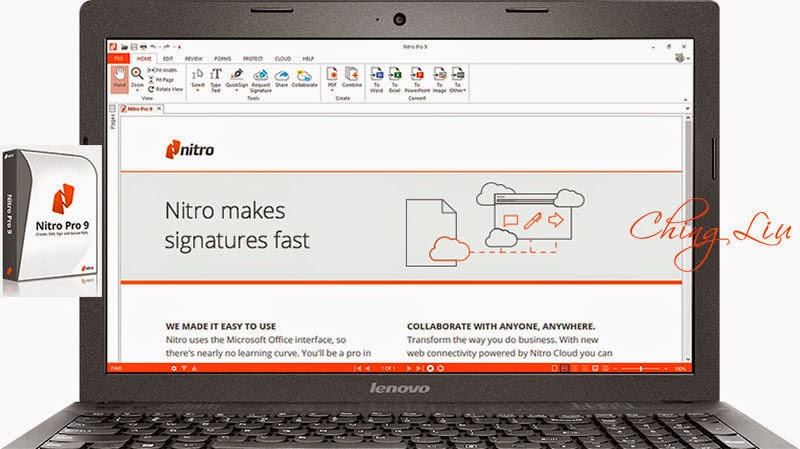Open find options gear icon
The image size is (800, 449).
click(174, 368)
